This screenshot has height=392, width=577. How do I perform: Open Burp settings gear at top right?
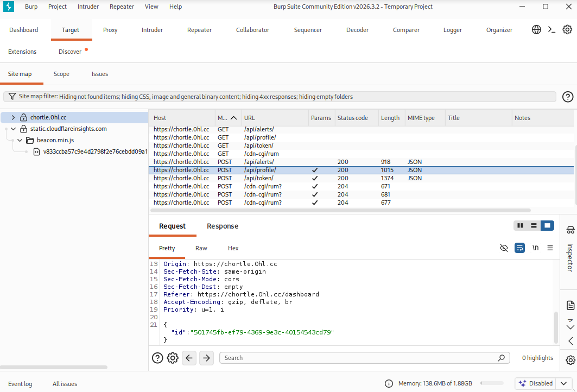click(x=567, y=29)
